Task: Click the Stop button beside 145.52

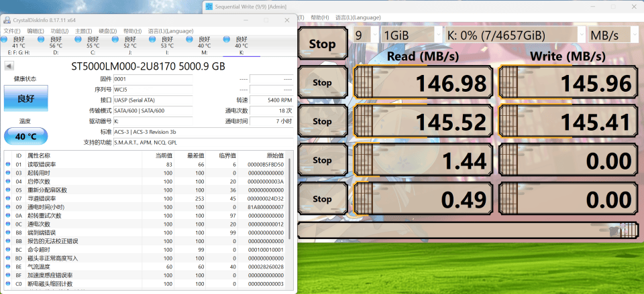Action: coord(323,121)
